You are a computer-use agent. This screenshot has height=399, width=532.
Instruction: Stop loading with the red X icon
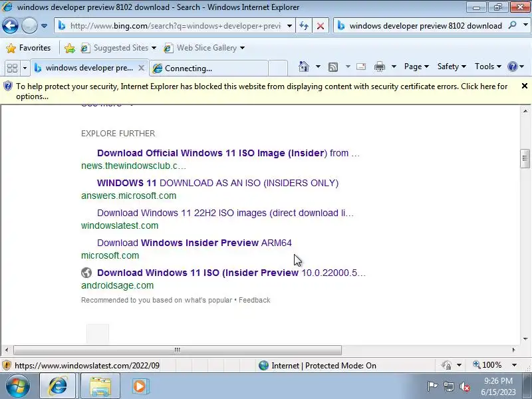(320, 26)
